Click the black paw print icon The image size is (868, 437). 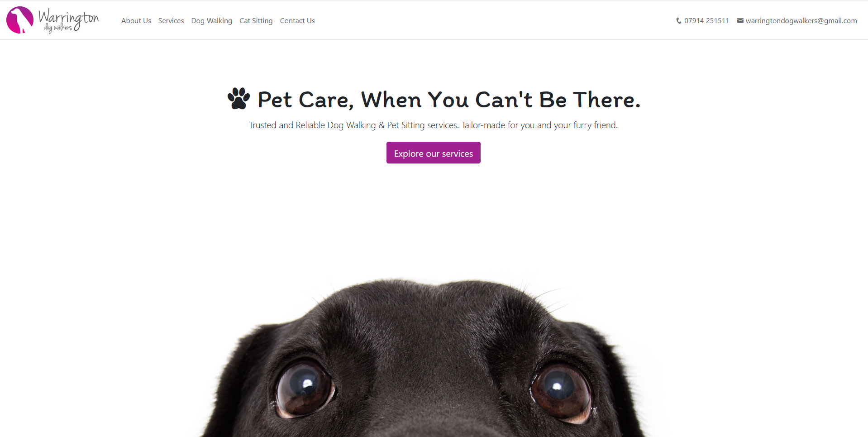pyautogui.click(x=238, y=98)
